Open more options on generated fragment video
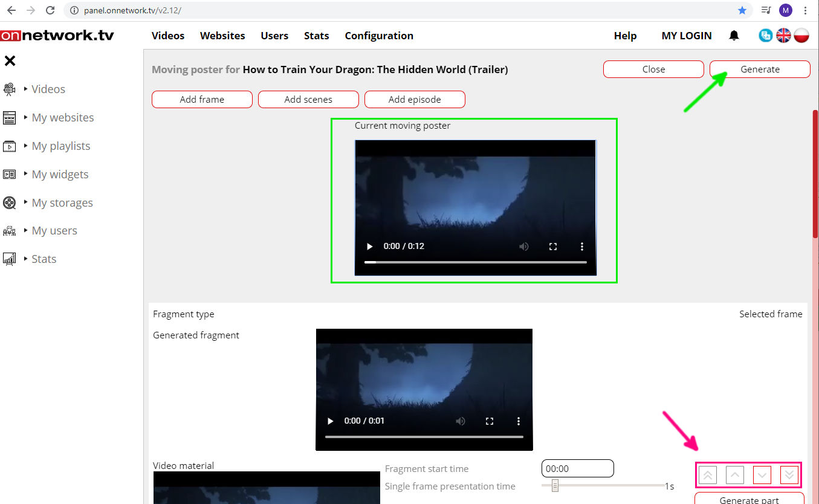 coord(518,421)
